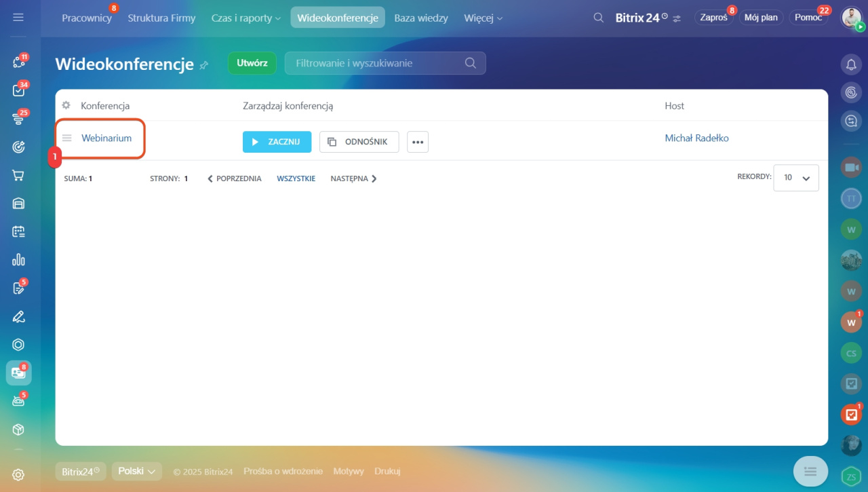Open the Rekordy count dropdown showing 10
This screenshot has width=868, height=492.
(796, 178)
